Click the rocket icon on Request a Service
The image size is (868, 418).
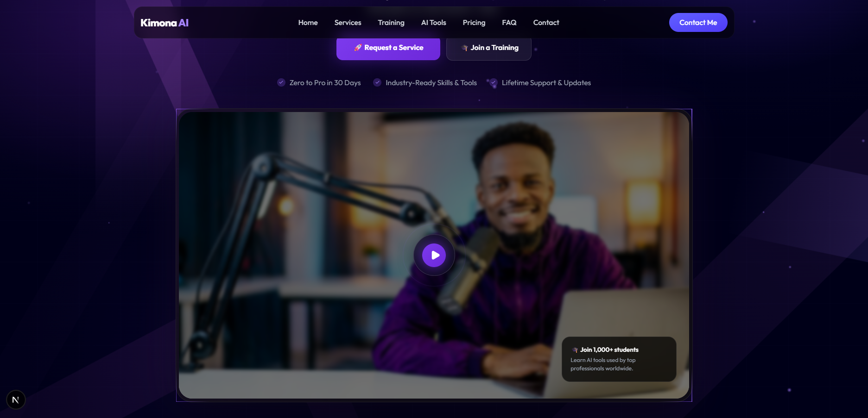(x=358, y=48)
